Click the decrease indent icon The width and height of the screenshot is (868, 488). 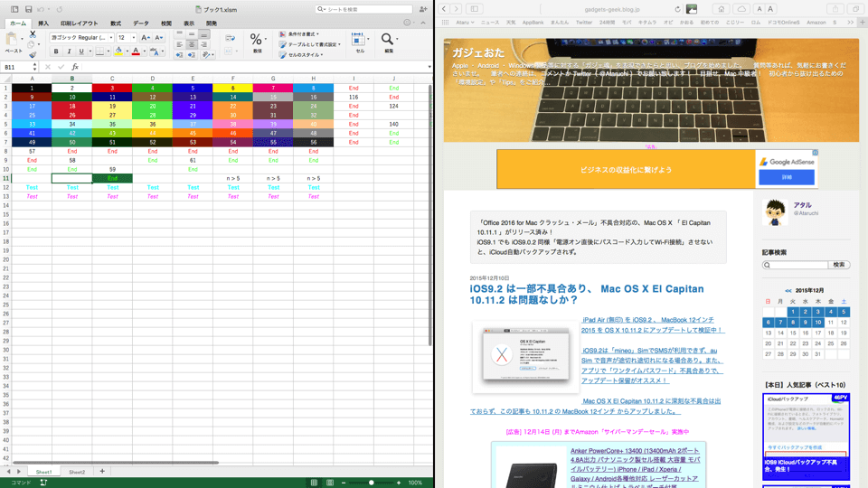tap(179, 55)
